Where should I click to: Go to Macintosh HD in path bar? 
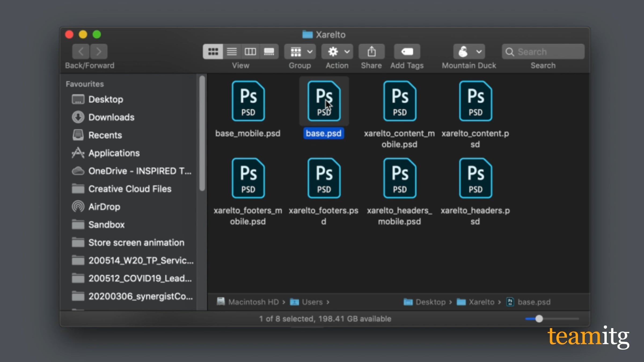[253, 302]
